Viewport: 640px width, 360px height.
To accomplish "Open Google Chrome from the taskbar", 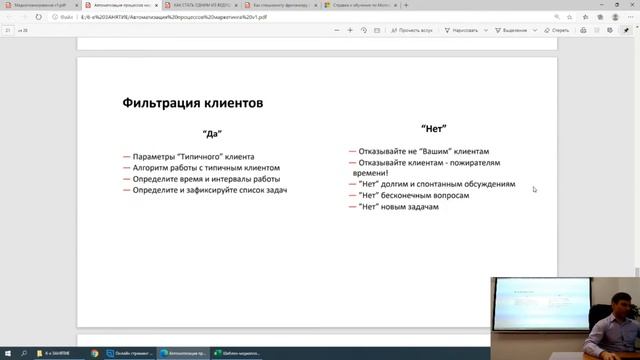I will pos(95,353).
